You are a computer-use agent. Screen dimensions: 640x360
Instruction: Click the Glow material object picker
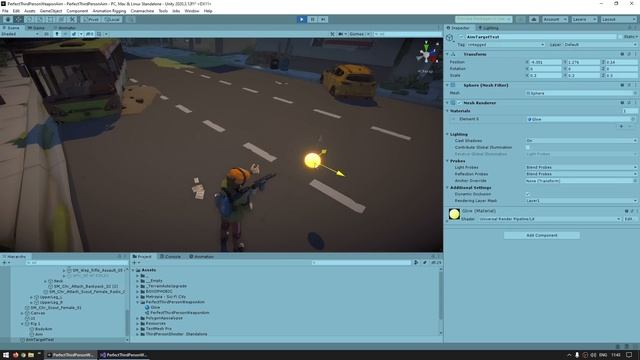pyautogui.click(x=633, y=119)
